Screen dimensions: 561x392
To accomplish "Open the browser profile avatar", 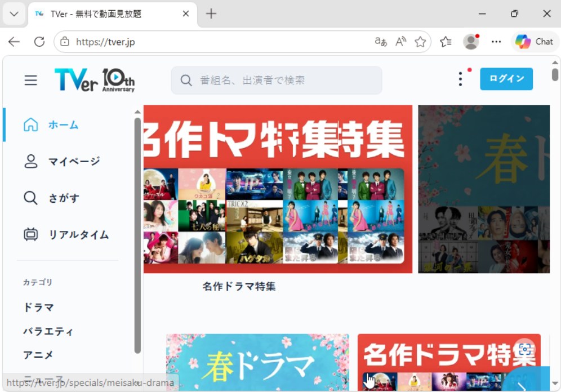I will (471, 42).
